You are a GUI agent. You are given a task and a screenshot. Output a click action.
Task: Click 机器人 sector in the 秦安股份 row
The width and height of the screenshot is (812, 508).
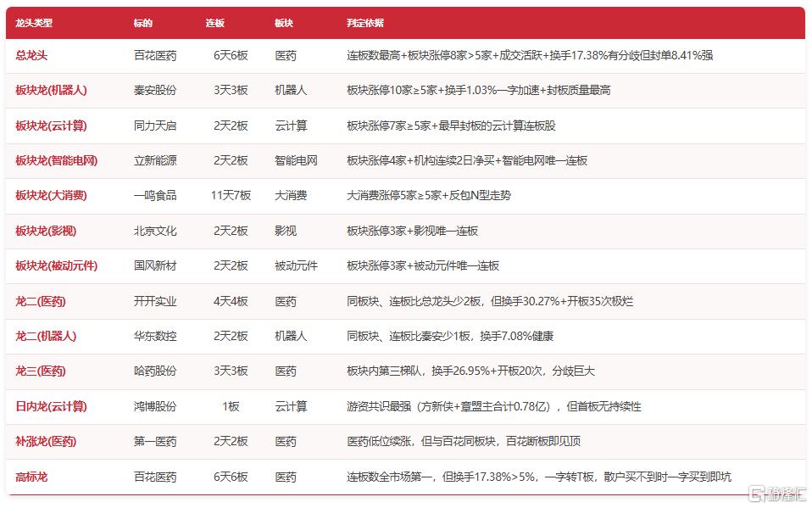click(291, 90)
